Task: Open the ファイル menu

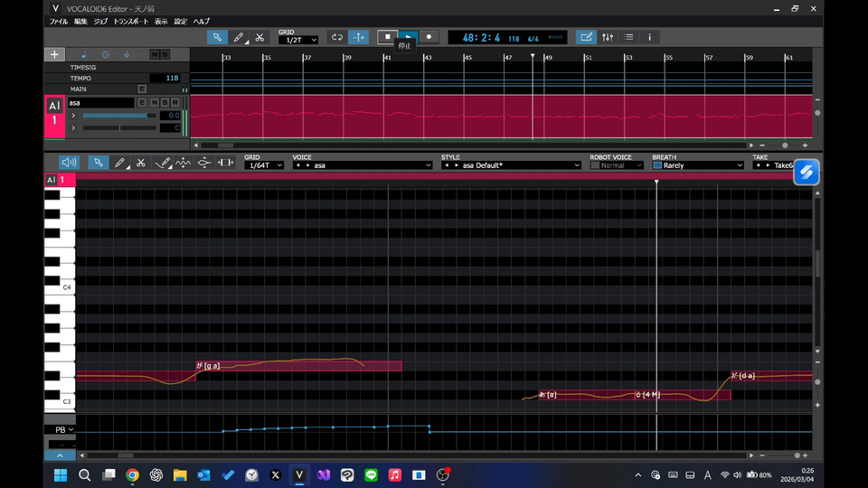Action: (58, 21)
